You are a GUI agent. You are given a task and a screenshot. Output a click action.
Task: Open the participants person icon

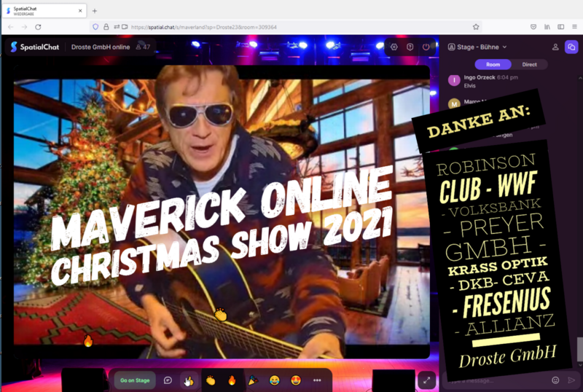click(555, 47)
